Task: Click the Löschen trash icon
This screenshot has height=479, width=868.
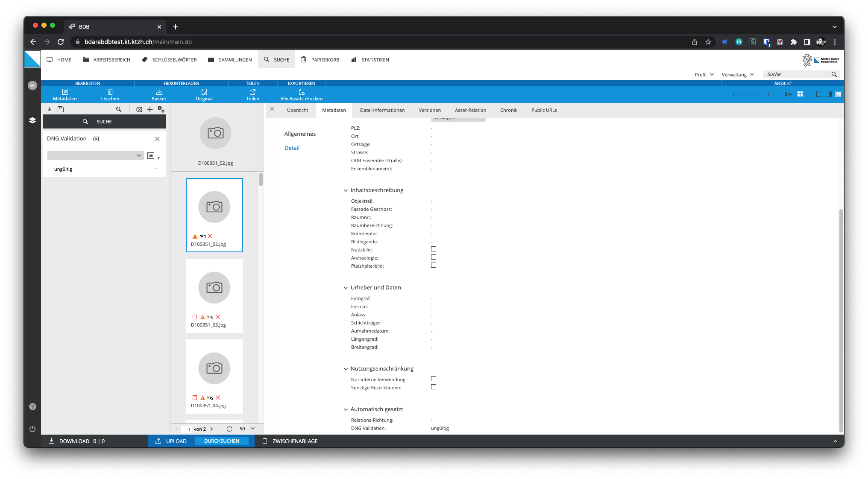Action: (110, 92)
